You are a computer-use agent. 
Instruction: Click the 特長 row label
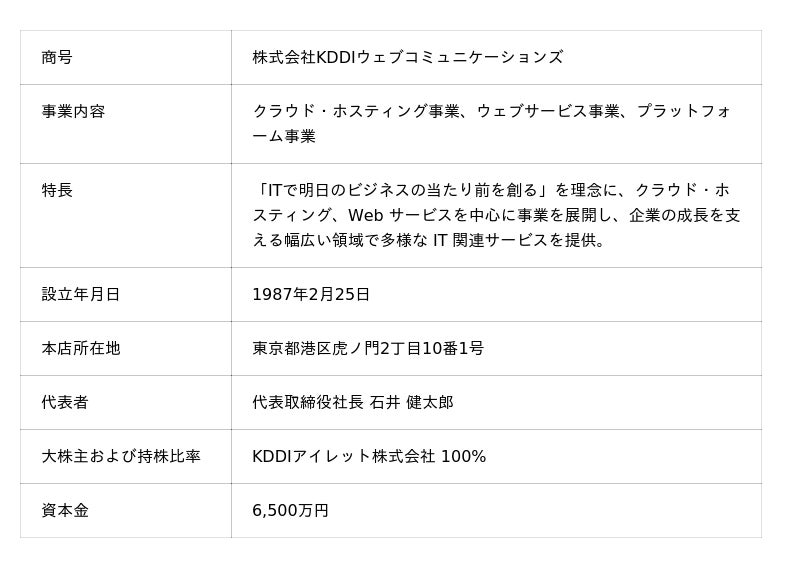pyautogui.click(x=57, y=190)
